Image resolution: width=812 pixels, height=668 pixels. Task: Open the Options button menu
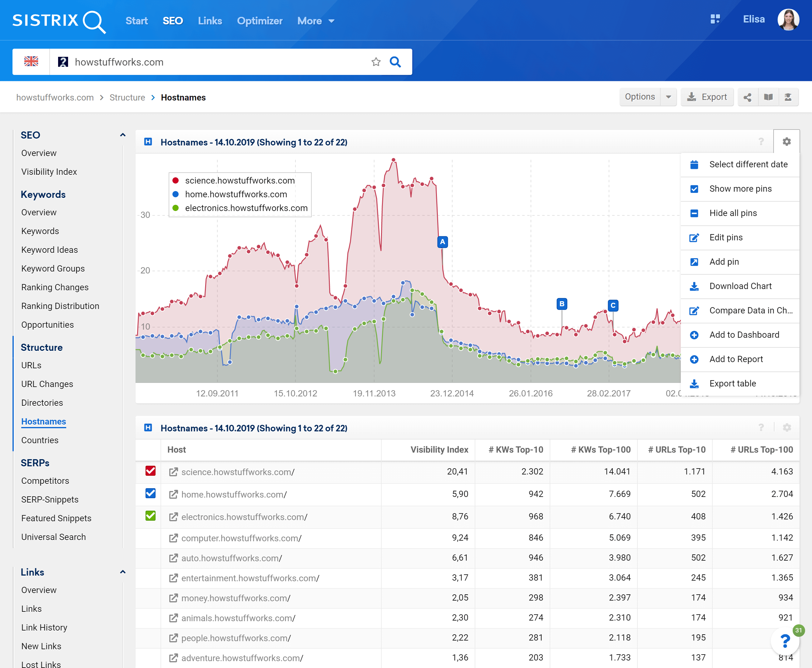coord(640,97)
